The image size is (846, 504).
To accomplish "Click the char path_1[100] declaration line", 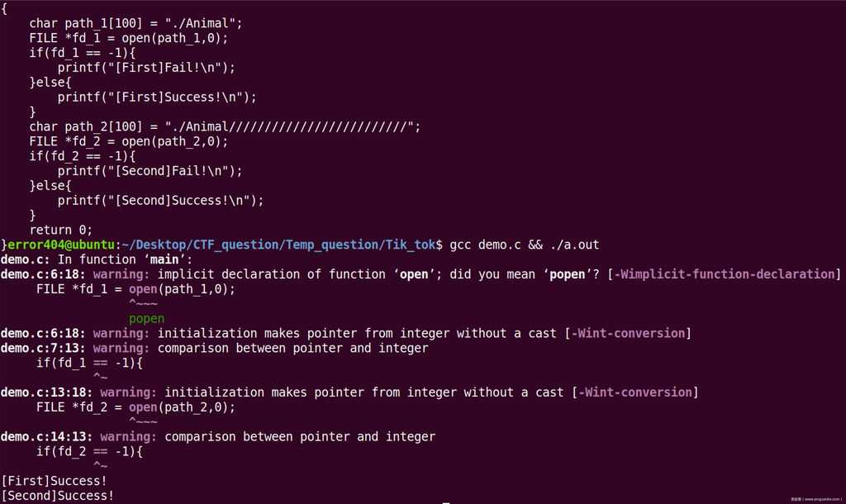I will 124,23.
